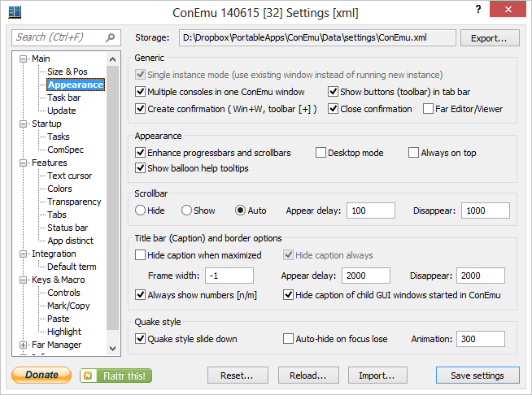
Task: Click caption Disappear field (2000)
Action: pos(481,276)
